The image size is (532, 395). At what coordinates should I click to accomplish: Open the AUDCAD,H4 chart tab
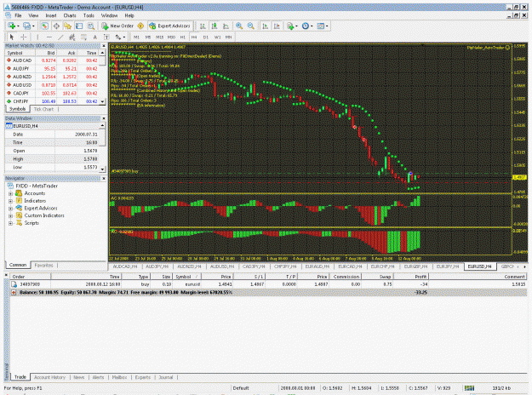125,266
